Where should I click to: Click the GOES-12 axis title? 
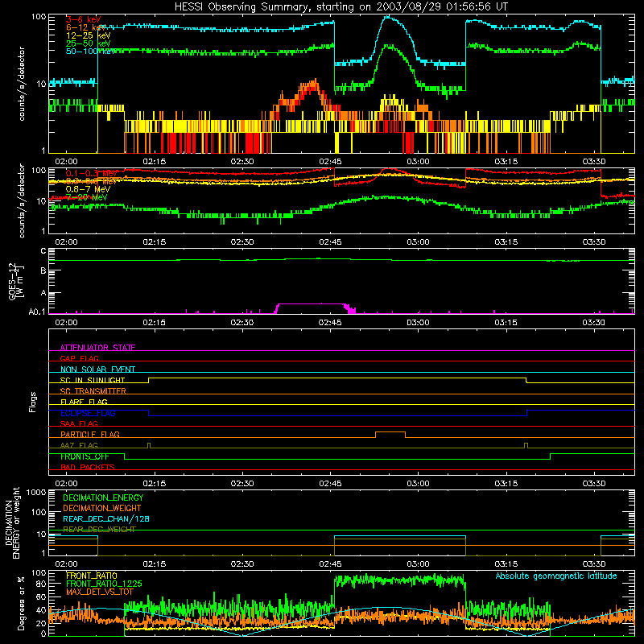(15, 282)
